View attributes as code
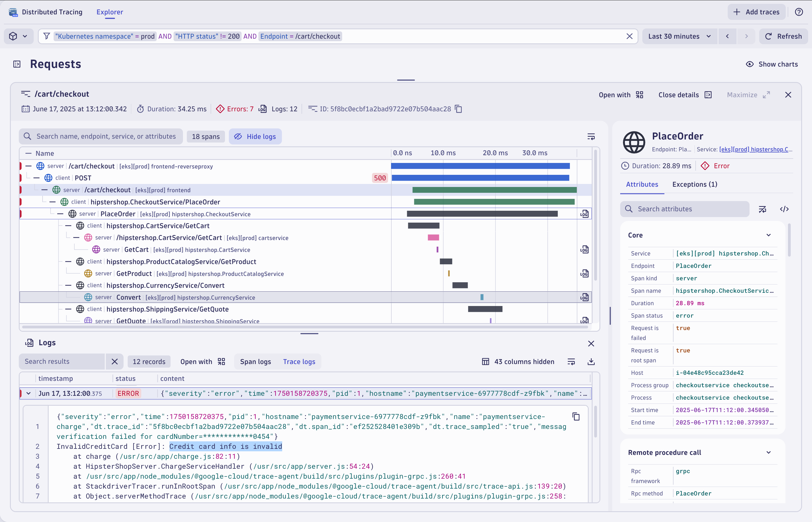 [785, 209]
